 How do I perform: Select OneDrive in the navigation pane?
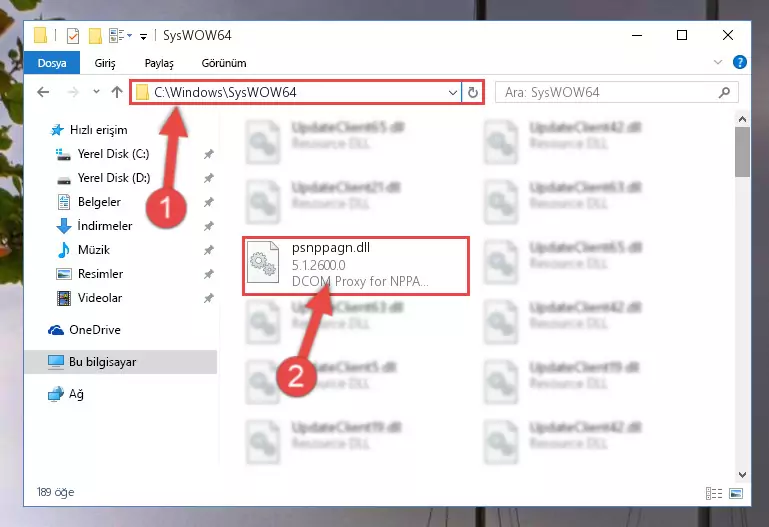click(x=84, y=330)
